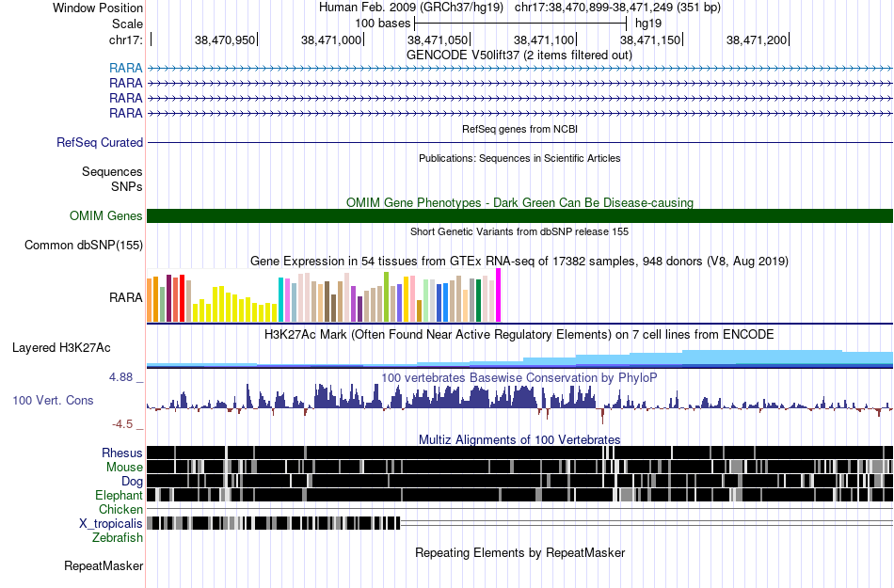Click the dark green OMIM gene bar
Image resolution: width=894 pixels, height=588 pixels.
coord(520,216)
